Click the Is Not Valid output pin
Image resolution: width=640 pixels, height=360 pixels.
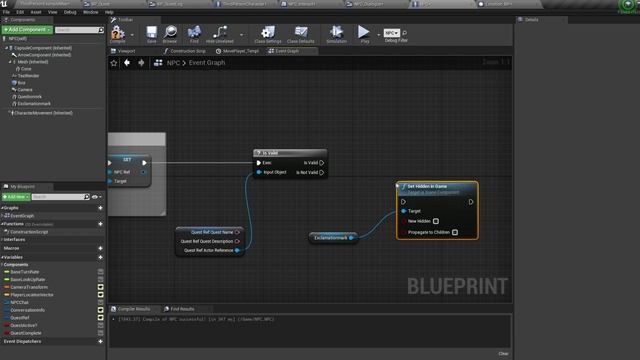322,173
